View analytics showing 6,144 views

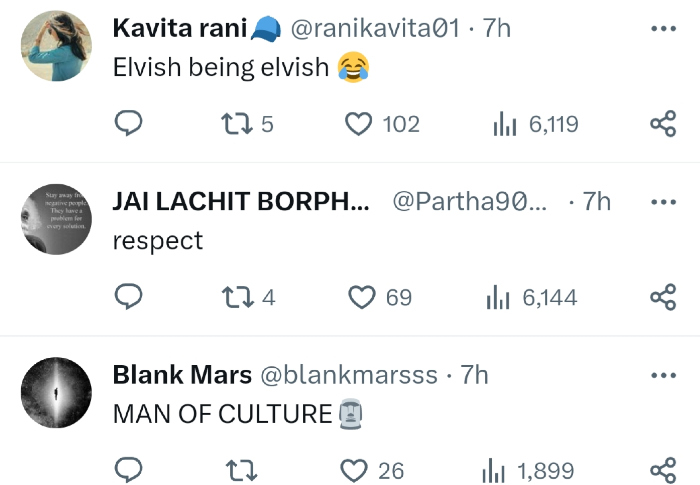[x=499, y=297]
